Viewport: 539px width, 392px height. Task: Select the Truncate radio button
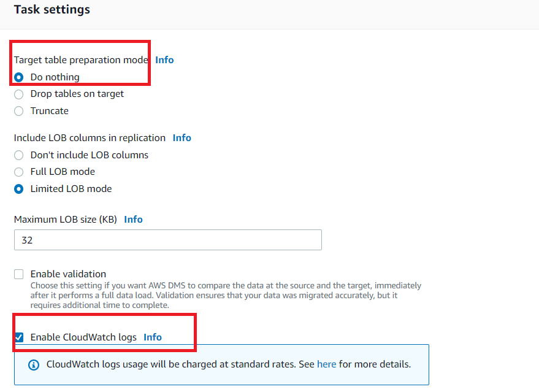[x=19, y=111]
